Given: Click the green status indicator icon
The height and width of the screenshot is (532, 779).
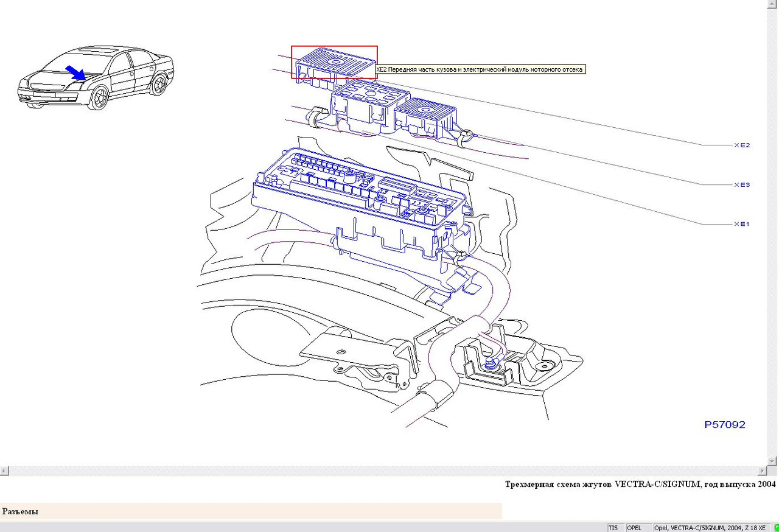Looking at the screenshot, I should 776,528.
